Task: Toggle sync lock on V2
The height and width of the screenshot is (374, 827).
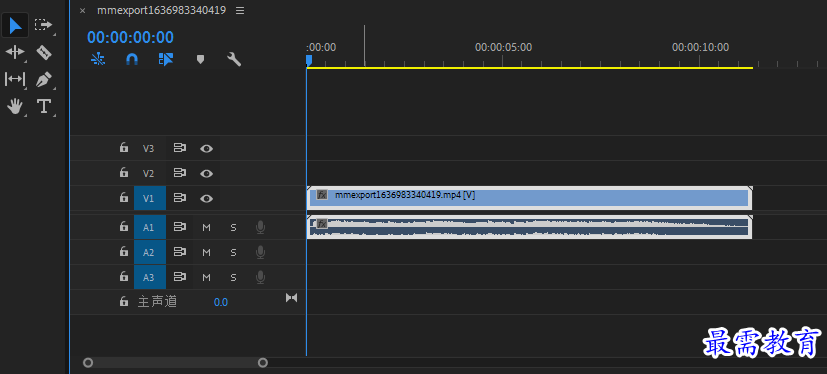Action: (x=180, y=173)
